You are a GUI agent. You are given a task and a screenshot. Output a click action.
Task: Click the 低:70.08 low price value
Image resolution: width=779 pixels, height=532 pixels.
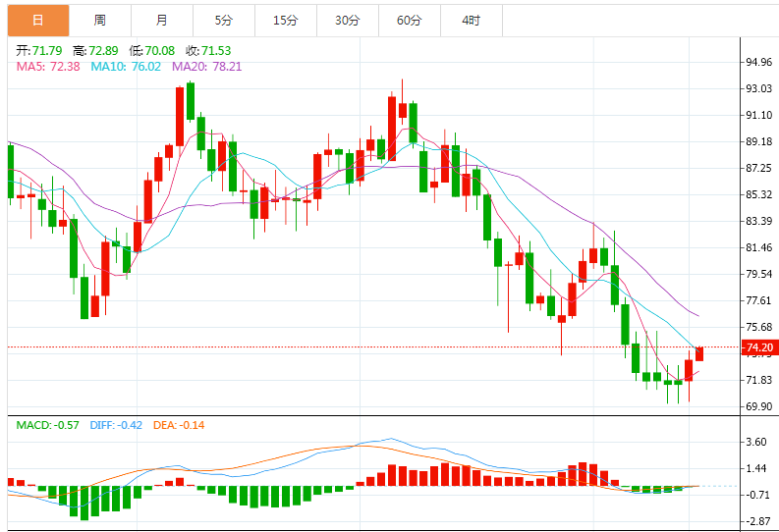coord(152,51)
